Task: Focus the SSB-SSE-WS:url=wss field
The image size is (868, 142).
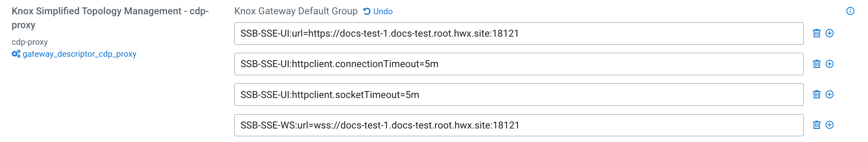Action: coord(519,125)
